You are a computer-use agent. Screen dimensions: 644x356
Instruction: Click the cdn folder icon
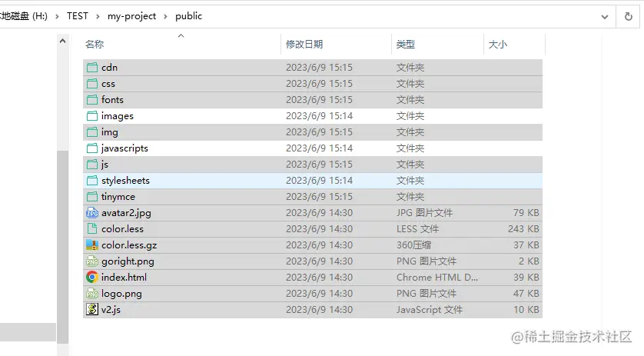[x=92, y=68]
